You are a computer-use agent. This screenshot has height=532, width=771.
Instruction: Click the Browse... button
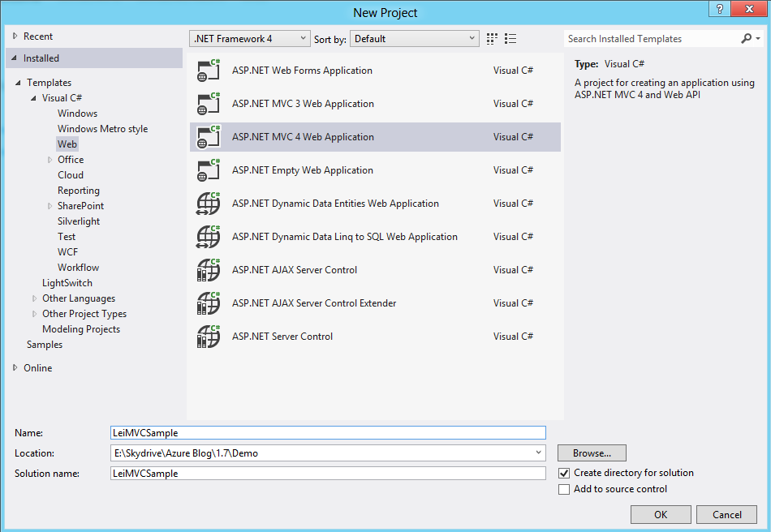click(592, 453)
